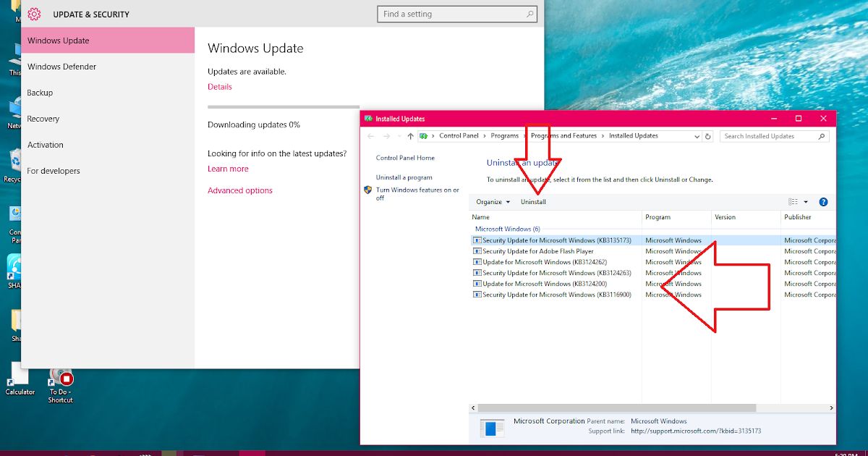Viewport: 868px width, 456px height.
Task: Click the gear icon beside UPDATE & SECURITY
Action: [x=34, y=14]
